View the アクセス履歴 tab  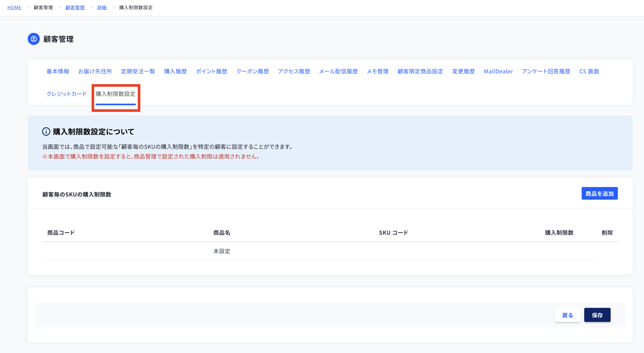pyautogui.click(x=294, y=71)
